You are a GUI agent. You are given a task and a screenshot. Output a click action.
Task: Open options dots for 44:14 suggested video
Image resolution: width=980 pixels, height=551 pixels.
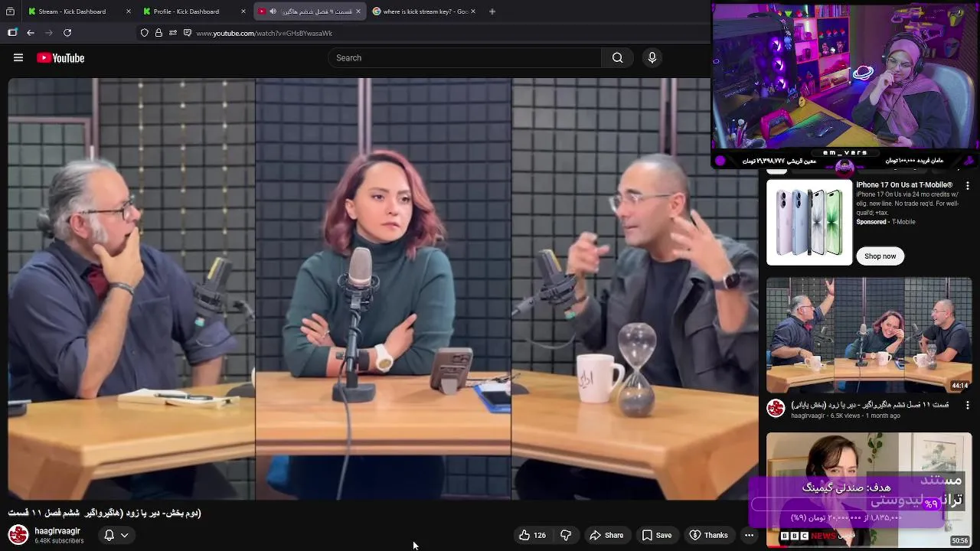pos(967,405)
